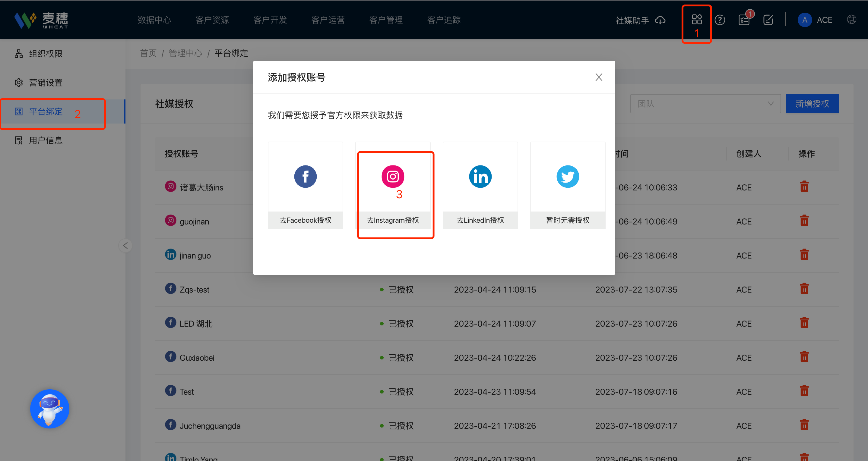This screenshot has width=868, height=461.
Task: Click 已授权 status in Zqs-test row
Action: click(401, 290)
